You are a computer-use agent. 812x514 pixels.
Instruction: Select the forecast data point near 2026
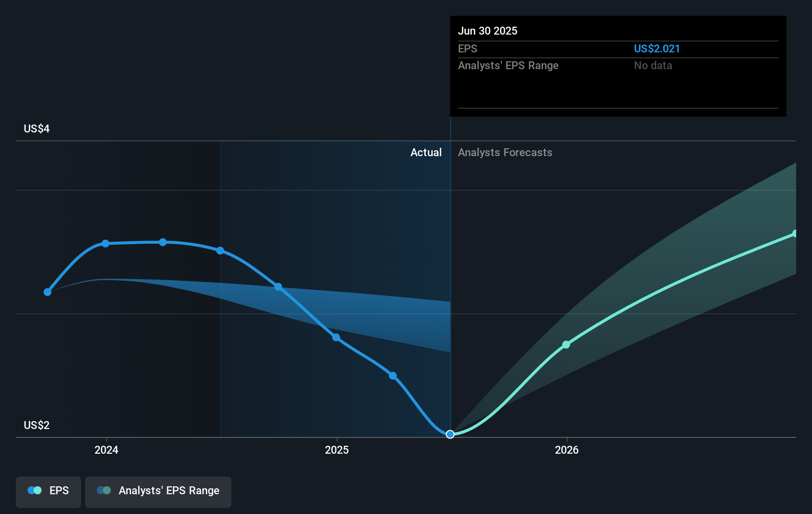566,344
